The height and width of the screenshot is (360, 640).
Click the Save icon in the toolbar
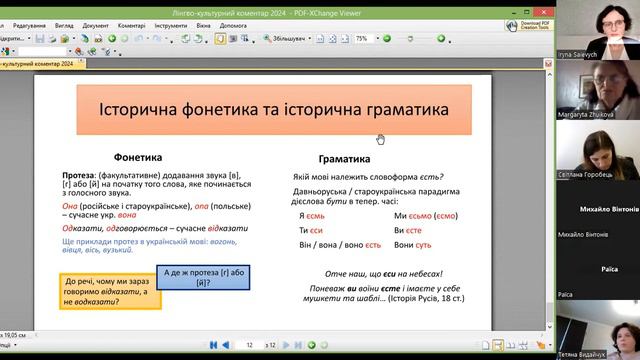coord(40,39)
